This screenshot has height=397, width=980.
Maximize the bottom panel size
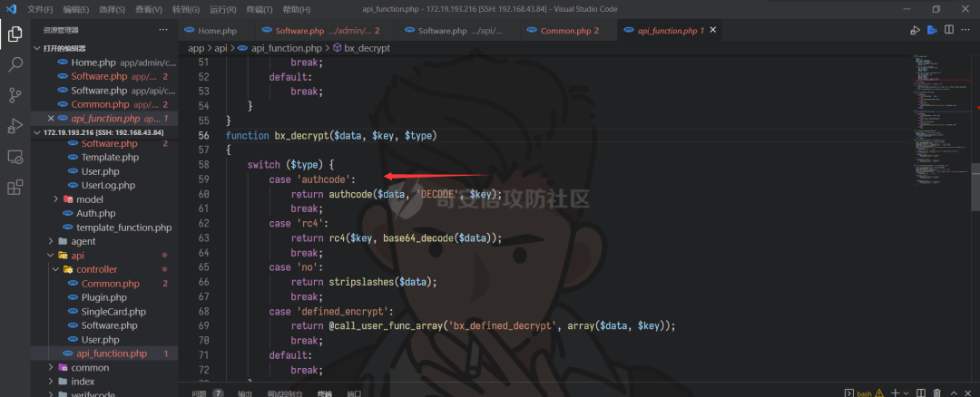pyautogui.click(x=955, y=393)
